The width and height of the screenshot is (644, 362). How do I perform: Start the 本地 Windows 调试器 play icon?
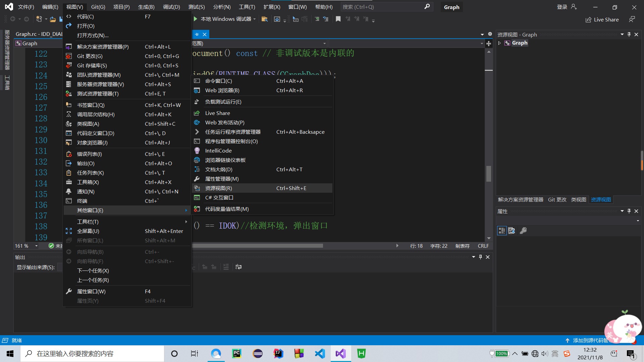click(x=196, y=19)
